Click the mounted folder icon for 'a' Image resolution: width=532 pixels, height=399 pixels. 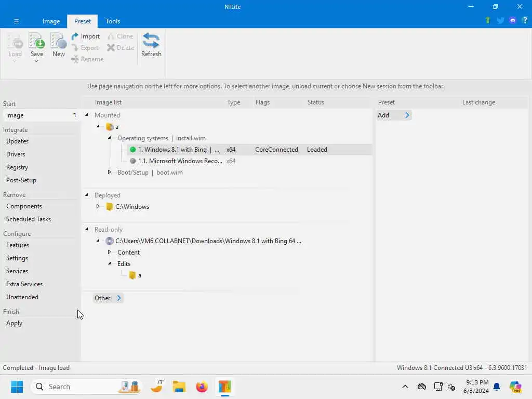110,127
